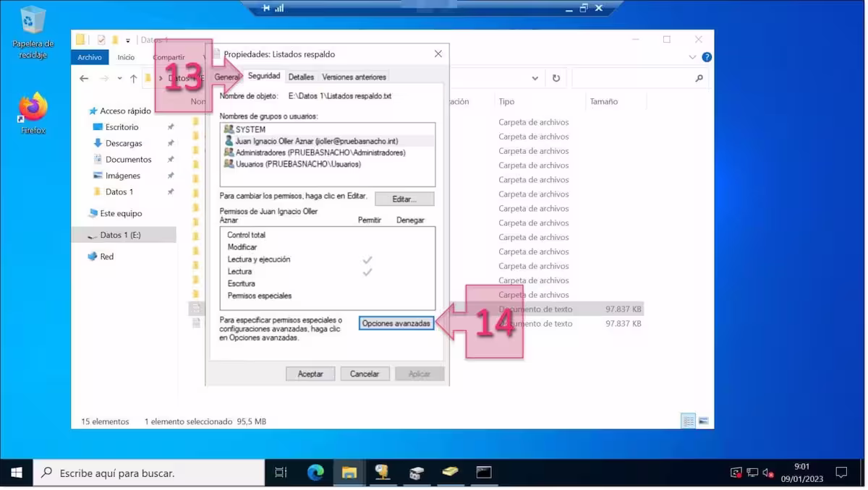This screenshot has width=868, height=490.
Task: Click the Cancelar button
Action: 365,374
